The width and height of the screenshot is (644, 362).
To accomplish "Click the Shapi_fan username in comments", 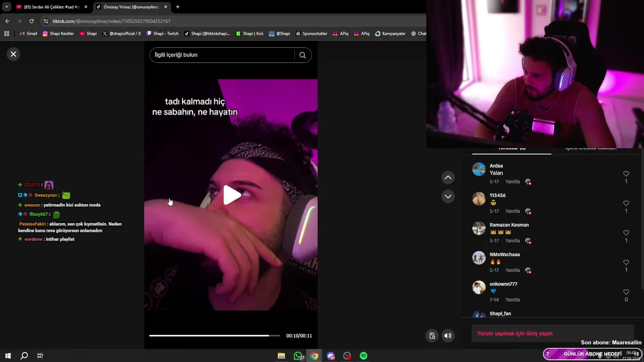I will [500, 313].
